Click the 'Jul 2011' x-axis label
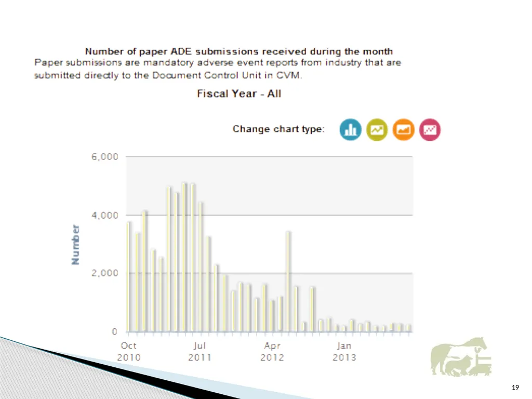This screenshot has width=532, height=399. [200, 351]
